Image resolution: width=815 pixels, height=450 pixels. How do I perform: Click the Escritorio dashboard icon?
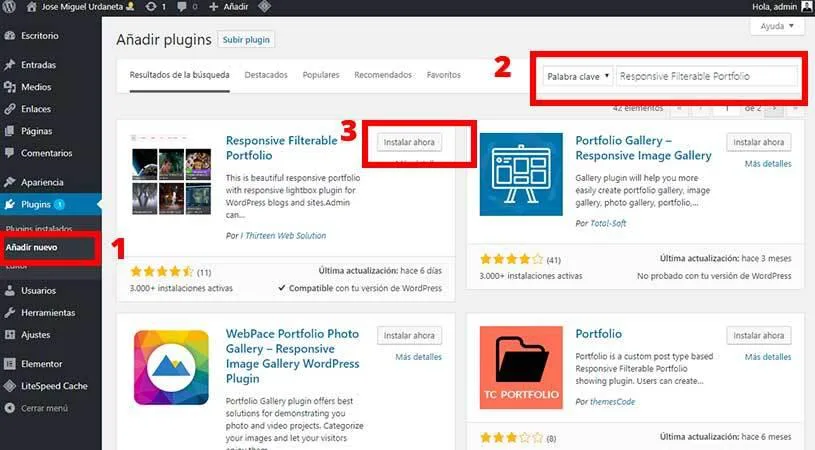[9, 35]
